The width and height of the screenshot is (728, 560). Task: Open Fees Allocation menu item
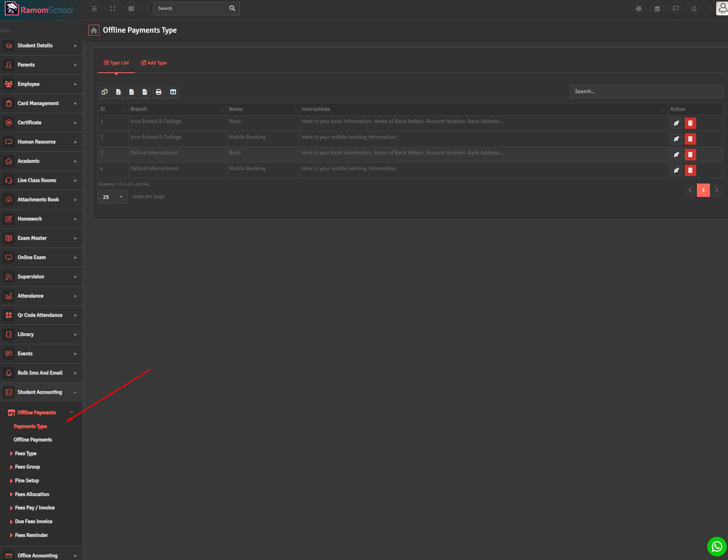[32, 494]
